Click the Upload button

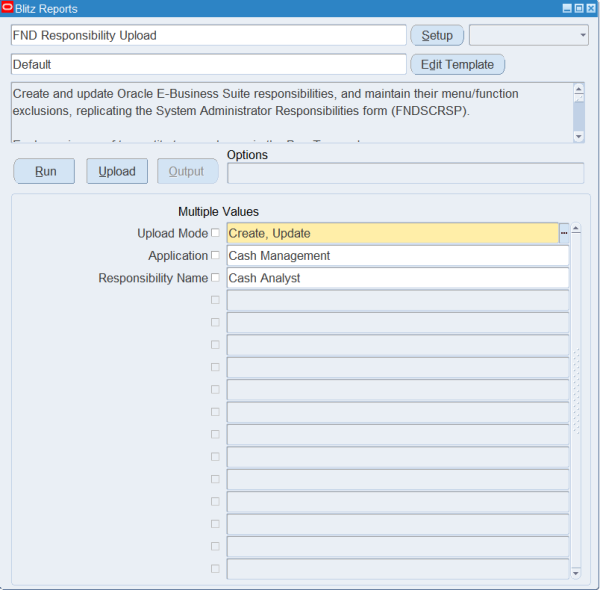coord(117,171)
